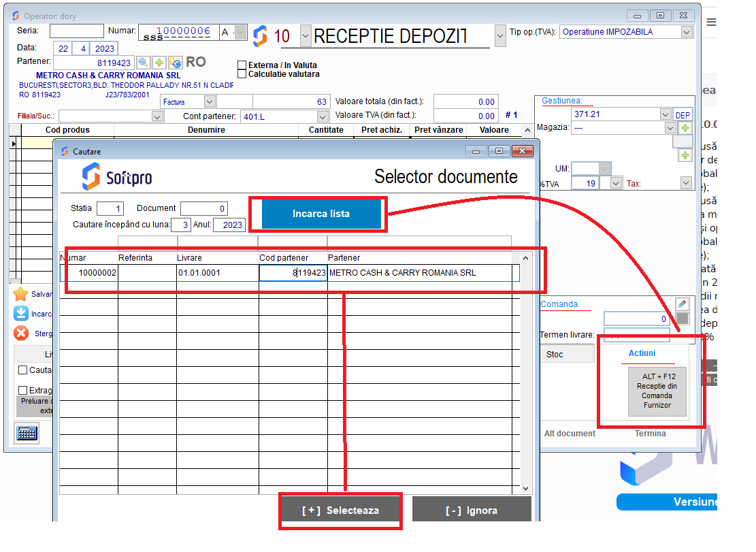Click the red X Sterge icon
This screenshot has height=552, width=756.
click(x=21, y=334)
